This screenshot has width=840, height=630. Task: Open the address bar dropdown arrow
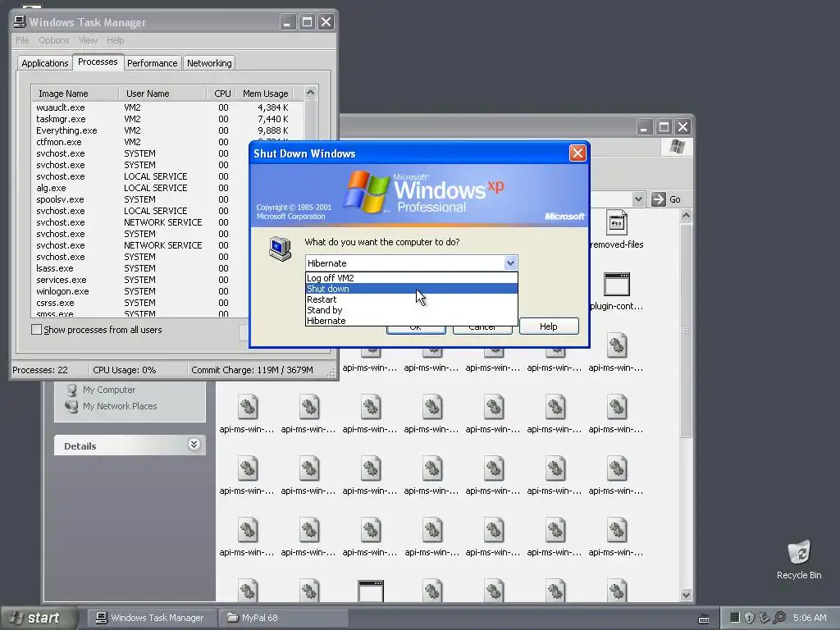(638, 199)
